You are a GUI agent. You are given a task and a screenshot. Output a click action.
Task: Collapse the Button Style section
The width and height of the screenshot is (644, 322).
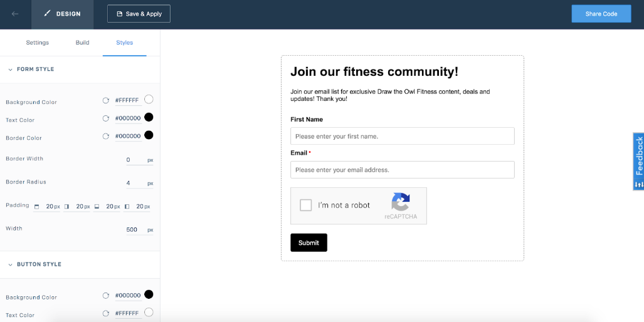(11, 264)
